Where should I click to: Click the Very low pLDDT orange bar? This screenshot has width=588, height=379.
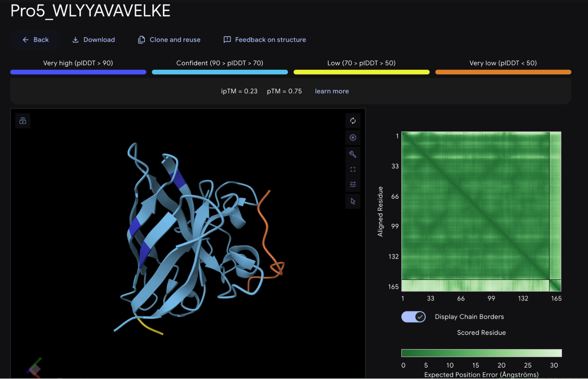point(503,72)
